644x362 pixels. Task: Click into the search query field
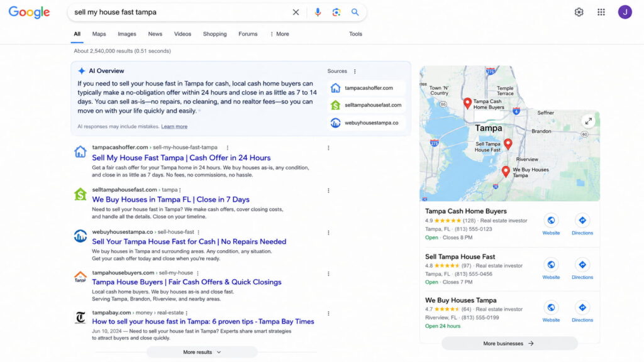[x=180, y=13]
